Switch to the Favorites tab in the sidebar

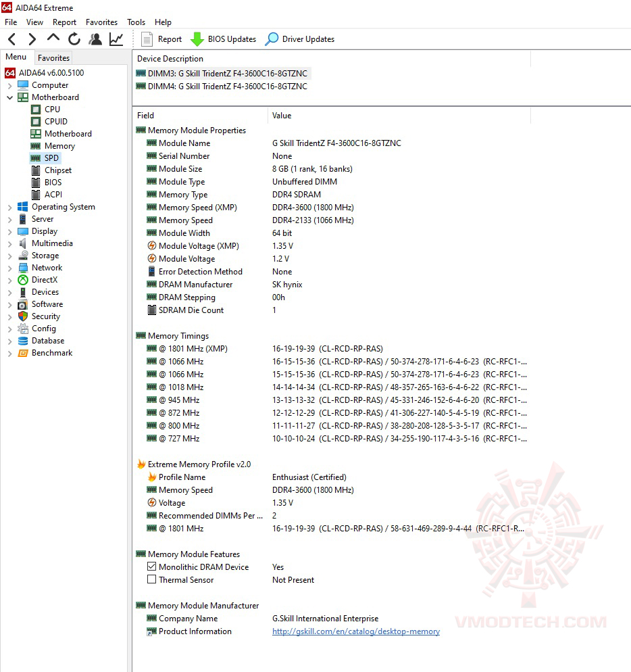coord(53,57)
